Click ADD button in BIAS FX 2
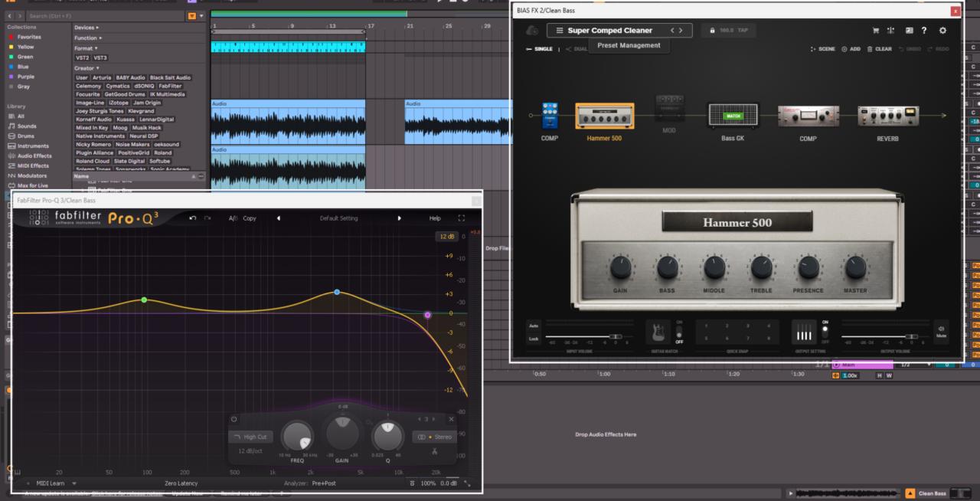This screenshot has width=980, height=501. click(x=851, y=49)
